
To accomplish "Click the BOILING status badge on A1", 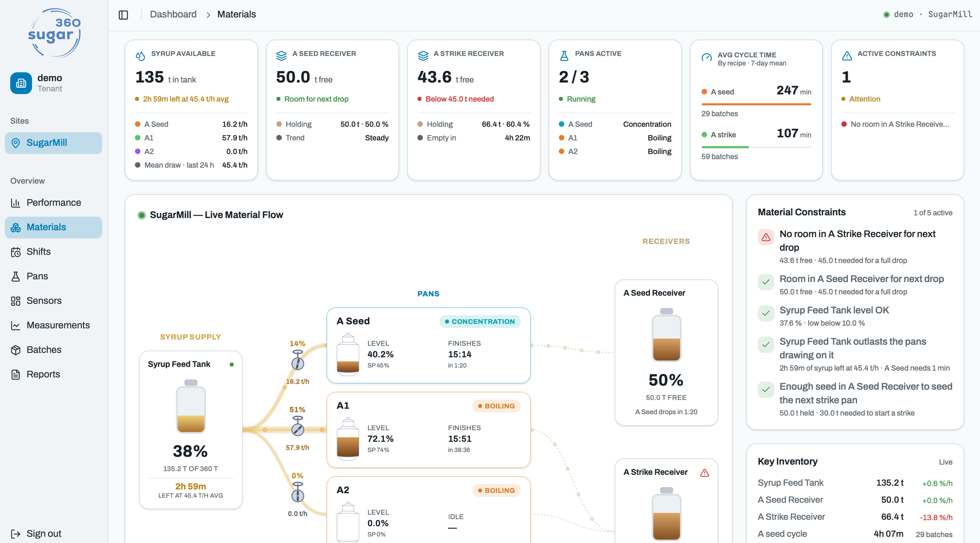I will point(496,406).
